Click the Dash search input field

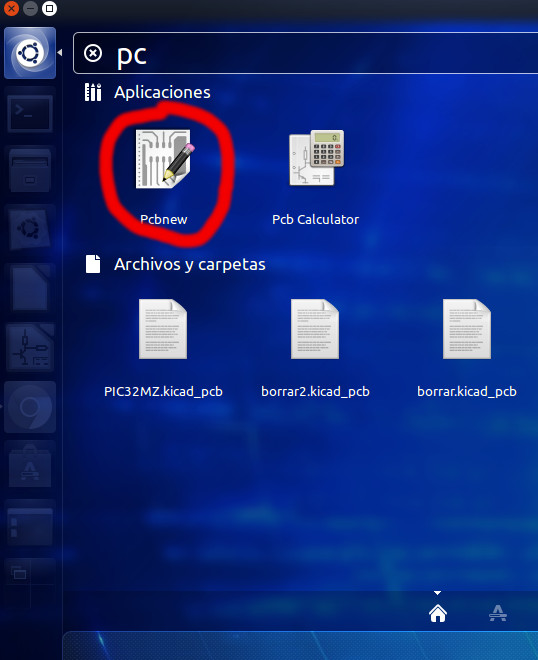point(306,53)
